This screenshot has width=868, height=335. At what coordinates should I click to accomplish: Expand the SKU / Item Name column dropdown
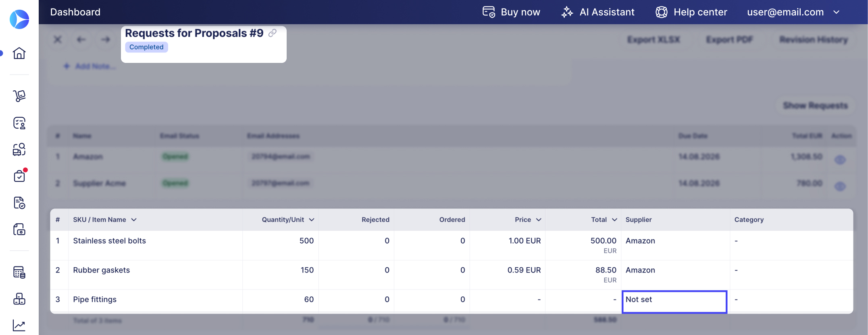tap(134, 220)
